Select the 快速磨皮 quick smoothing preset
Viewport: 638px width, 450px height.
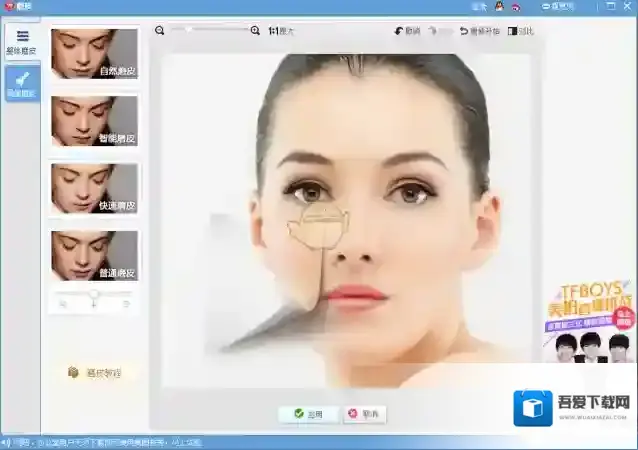tap(94, 188)
